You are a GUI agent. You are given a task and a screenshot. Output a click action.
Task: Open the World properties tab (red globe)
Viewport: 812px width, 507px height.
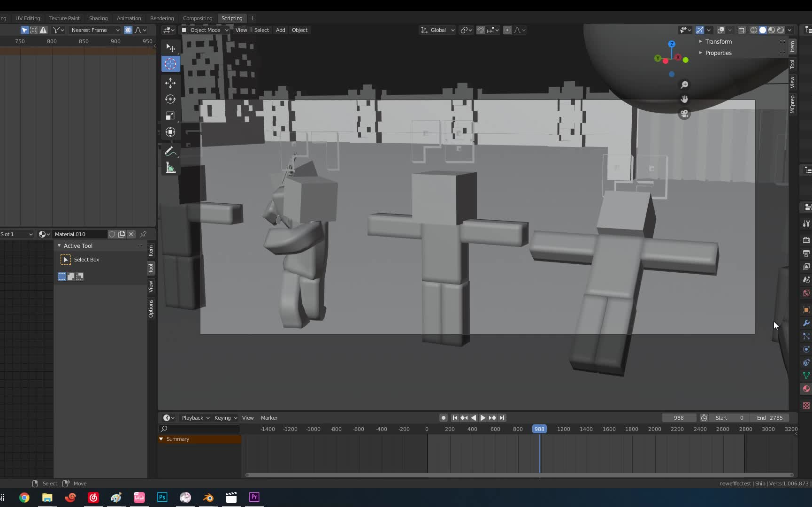click(x=806, y=292)
